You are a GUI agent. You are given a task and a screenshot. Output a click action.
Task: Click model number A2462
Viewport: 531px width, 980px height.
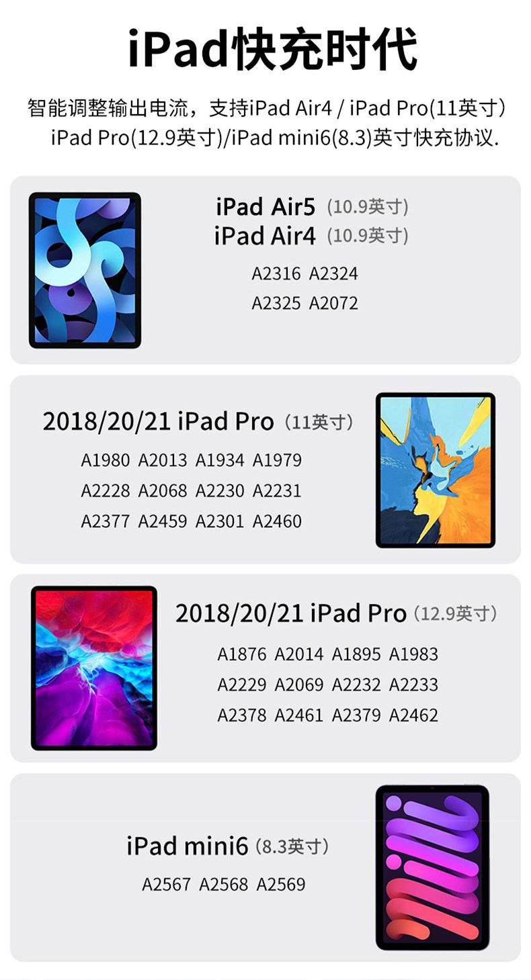tap(413, 715)
